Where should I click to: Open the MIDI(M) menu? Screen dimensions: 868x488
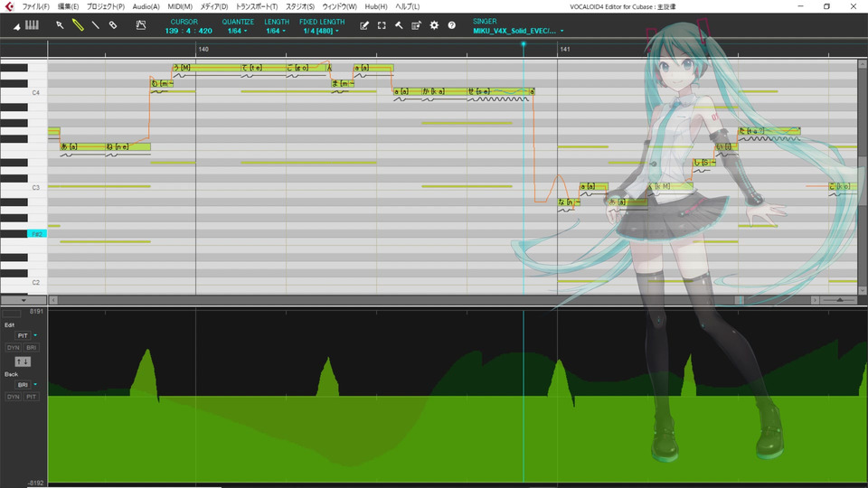coord(180,6)
